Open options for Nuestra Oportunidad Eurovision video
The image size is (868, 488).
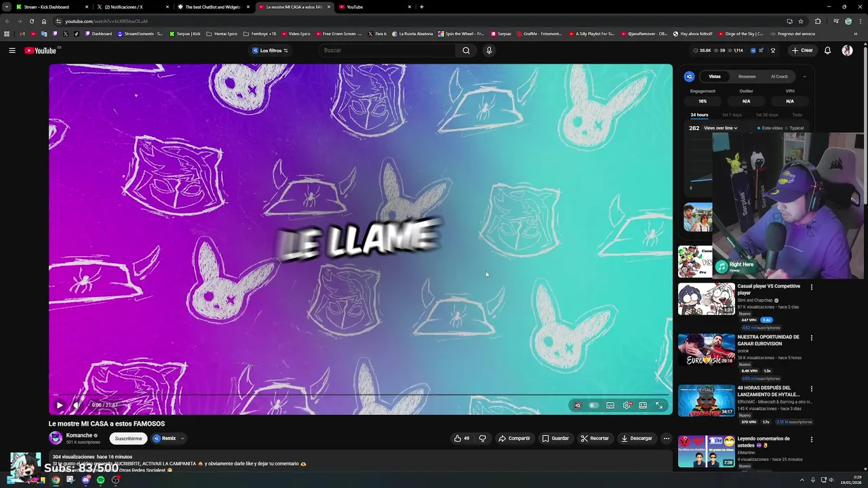coord(812,338)
